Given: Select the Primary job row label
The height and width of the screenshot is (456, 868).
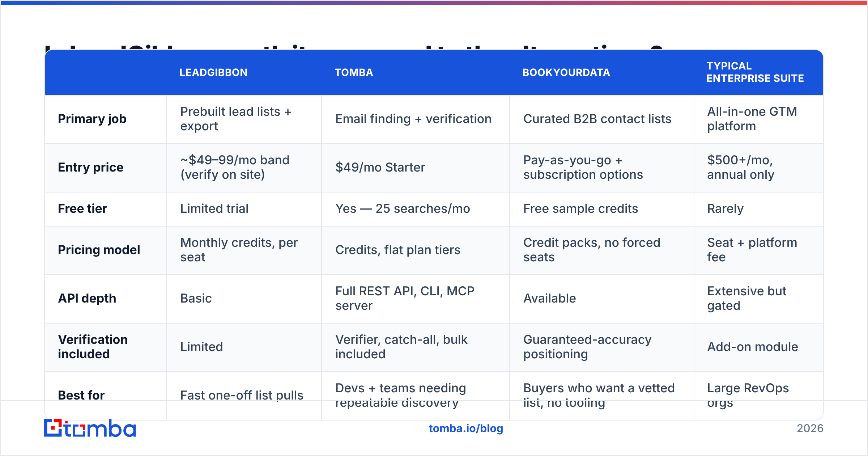Looking at the screenshot, I should (92, 119).
